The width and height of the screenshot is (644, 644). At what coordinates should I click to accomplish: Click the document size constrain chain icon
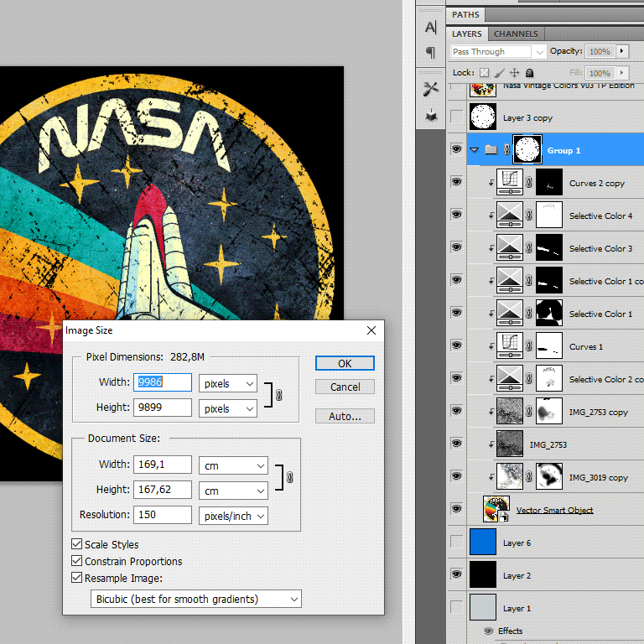click(289, 477)
